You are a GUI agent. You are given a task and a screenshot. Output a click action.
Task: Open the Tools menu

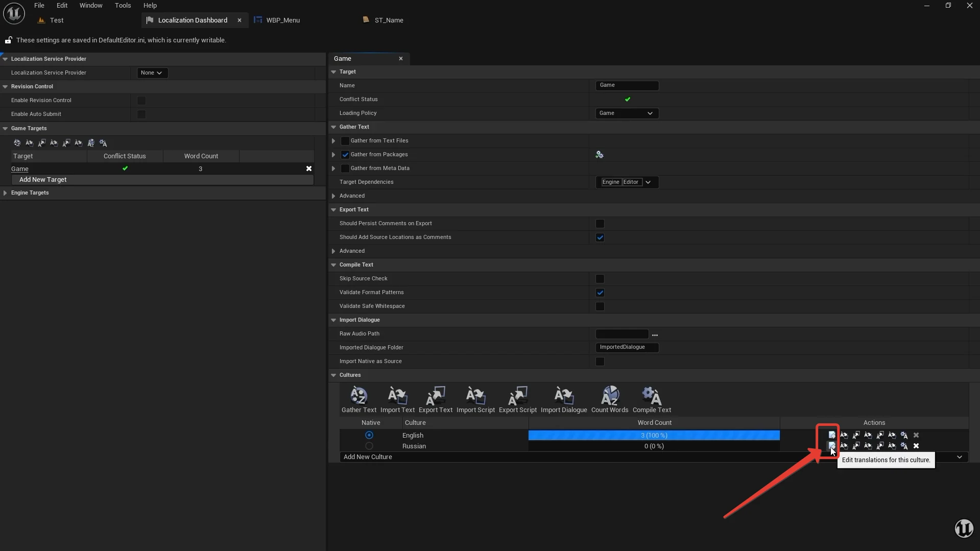click(x=123, y=5)
